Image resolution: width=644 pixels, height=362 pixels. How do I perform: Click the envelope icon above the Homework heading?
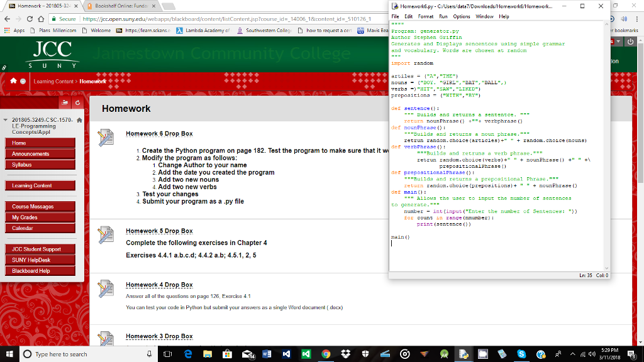point(65,101)
